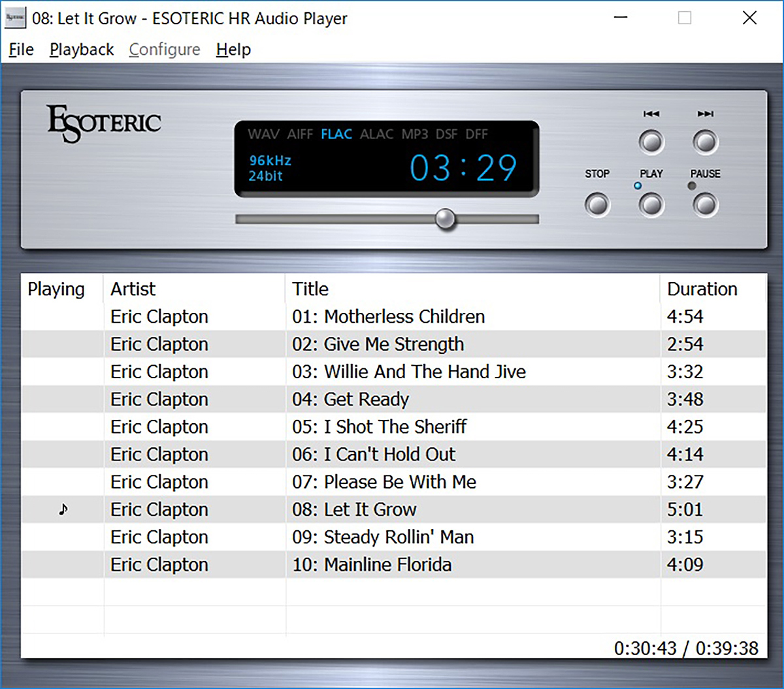Click Eric Clapton artist in Mainline Florida row
This screenshot has height=689, width=784.
(x=159, y=564)
